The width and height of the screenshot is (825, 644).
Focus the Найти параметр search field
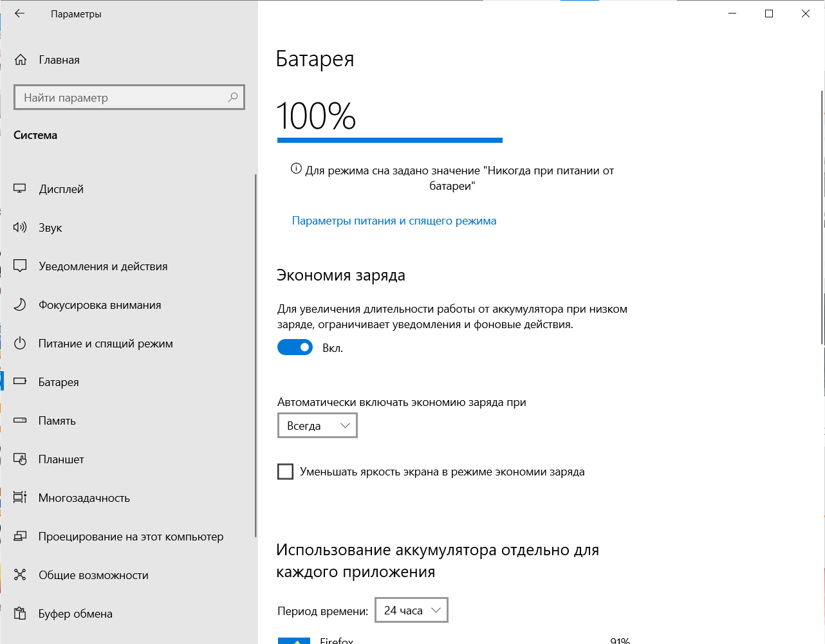click(129, 97)
